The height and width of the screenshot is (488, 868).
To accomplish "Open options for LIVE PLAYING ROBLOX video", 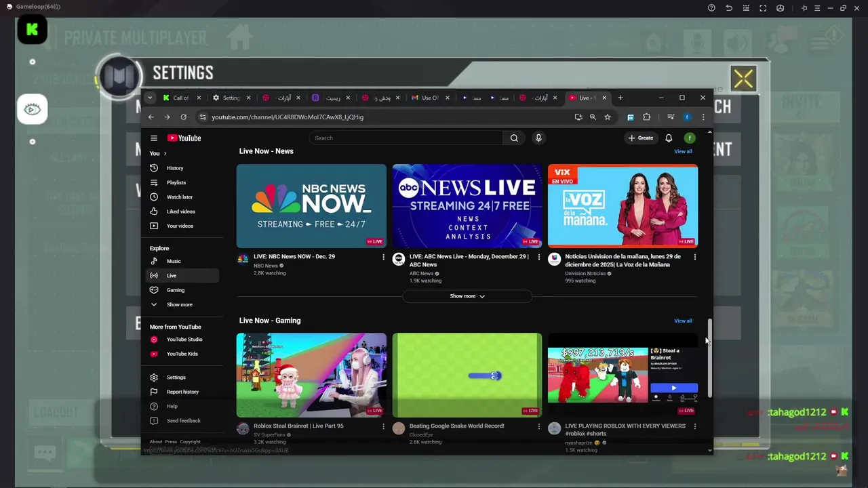I will coord(694,426).
